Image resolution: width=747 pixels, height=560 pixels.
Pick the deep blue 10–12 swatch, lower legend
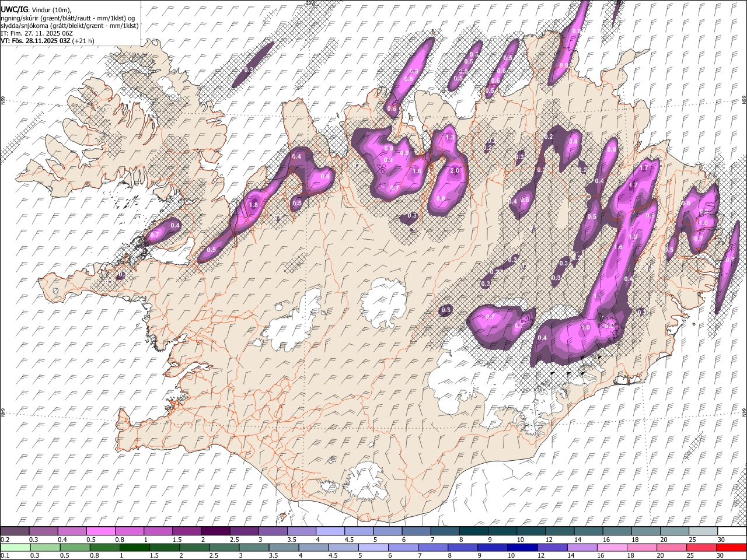click(522, 547)
